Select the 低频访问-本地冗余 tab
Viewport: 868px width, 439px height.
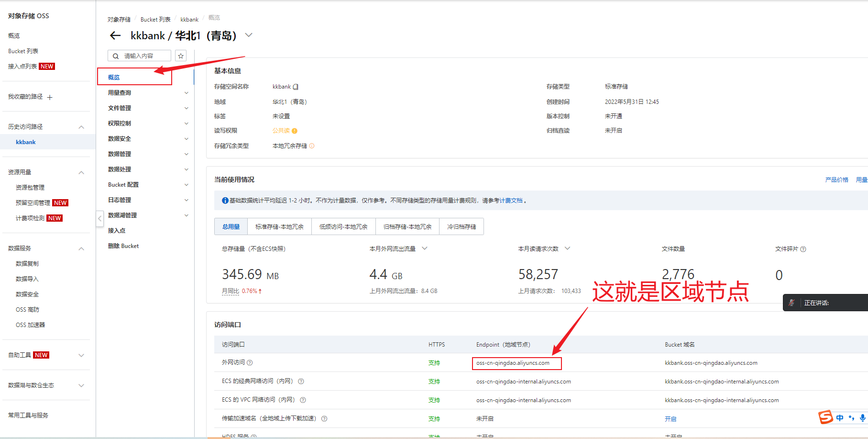click(343, 226)
